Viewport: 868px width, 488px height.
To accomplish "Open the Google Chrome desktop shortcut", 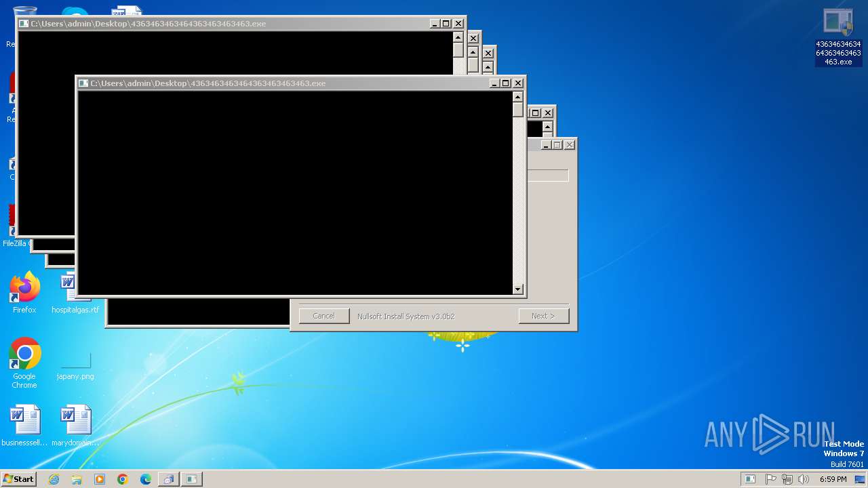I will tap(24, 363).
